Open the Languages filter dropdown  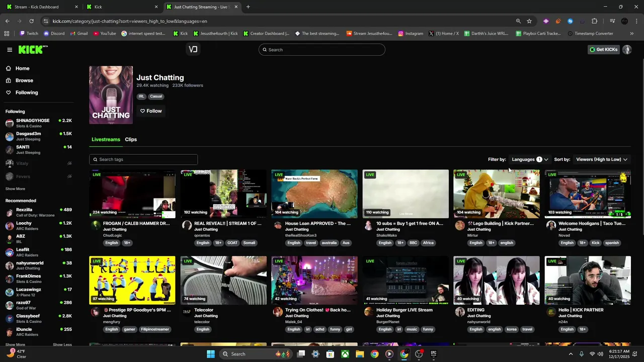(530, 159)
